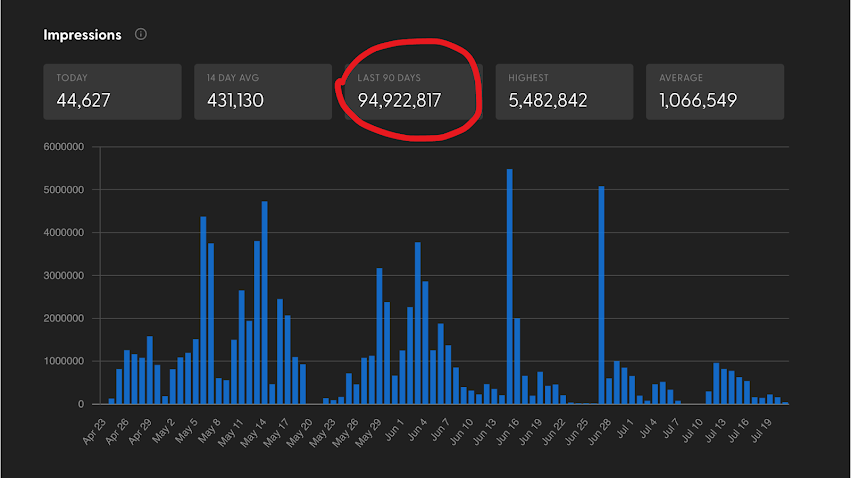Select the early May bar near 4.4 million
The height and width of the screenshot is (478, 851).
click(x=203, y=310)
